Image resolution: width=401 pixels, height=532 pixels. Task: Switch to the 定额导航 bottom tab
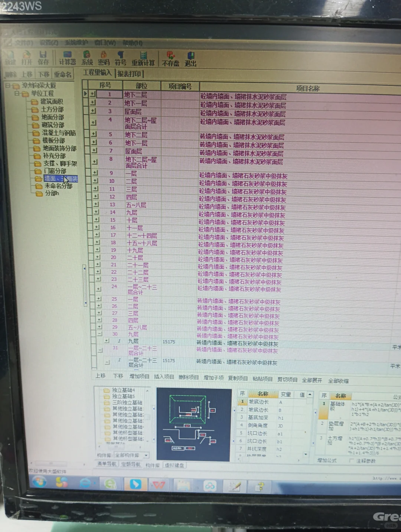pyautogui.click(x=131, y=464)
